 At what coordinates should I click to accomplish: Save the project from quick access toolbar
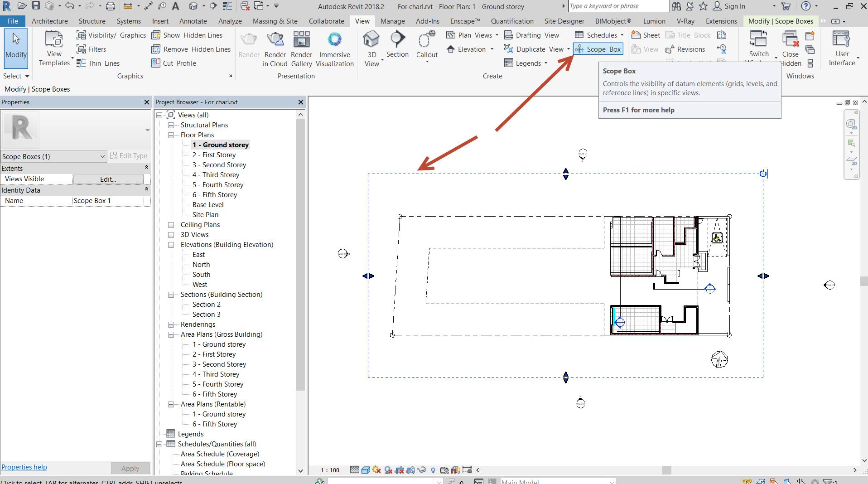point(36,6)
